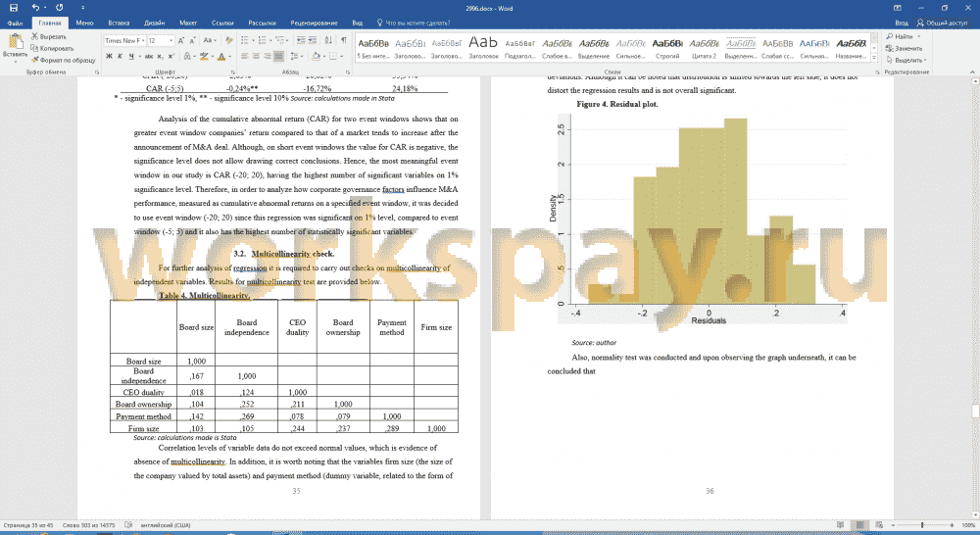Align text to the left

point(245,56)
